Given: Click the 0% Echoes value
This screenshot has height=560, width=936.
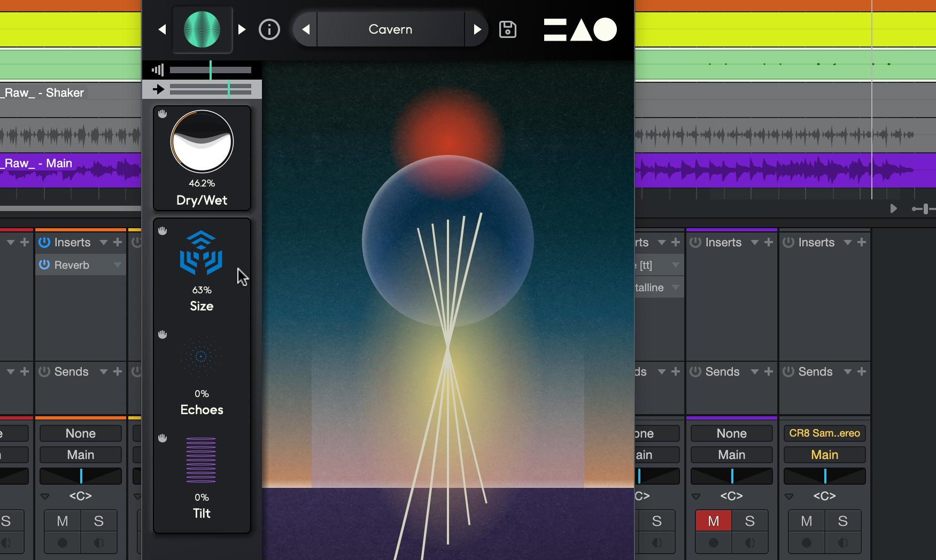Looking at the screenshot, I should (202, 394).
